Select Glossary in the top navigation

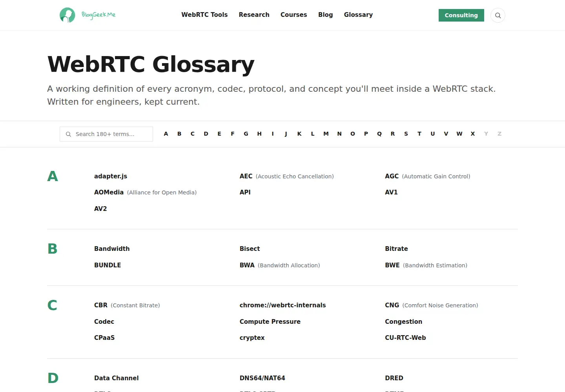pos(359,15)
